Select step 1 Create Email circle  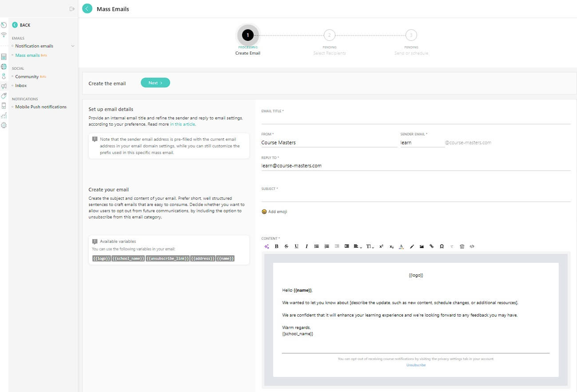pos(248,35)
